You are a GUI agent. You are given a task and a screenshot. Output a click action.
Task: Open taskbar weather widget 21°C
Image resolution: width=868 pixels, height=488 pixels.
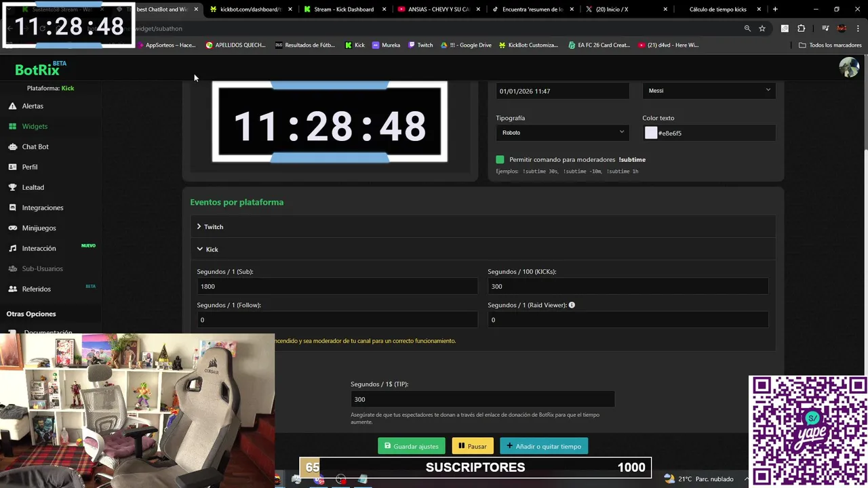[x=698, y=479]
